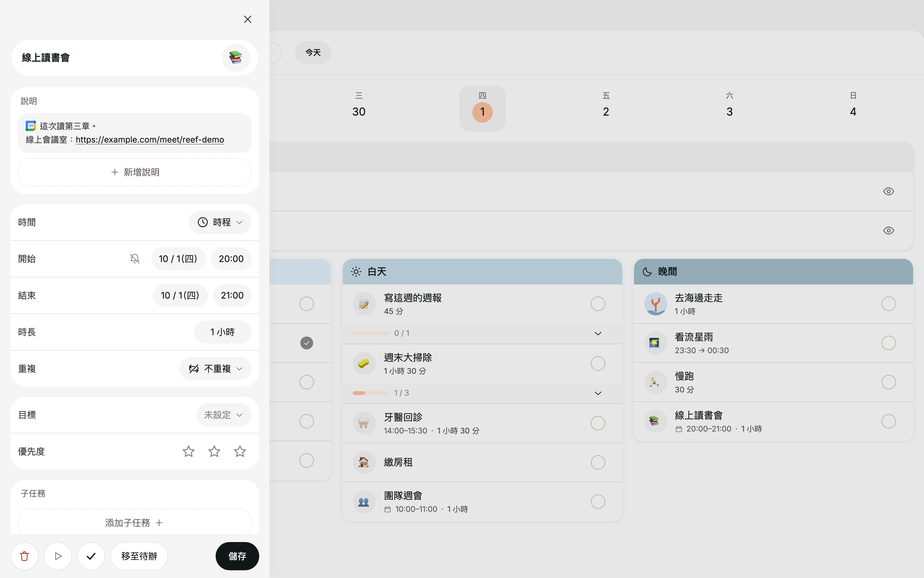The image size is (924, 578).
Task: Click the books emoji icon beside task title
Action: [x=236, y=58]
